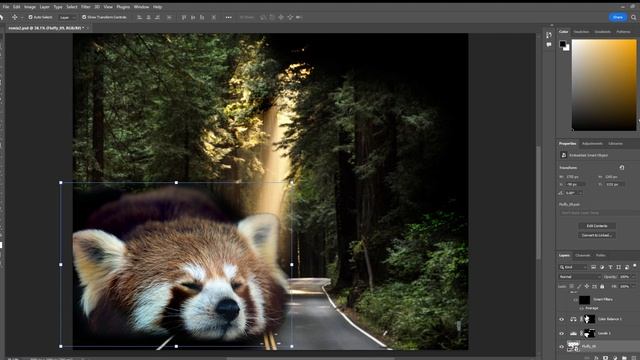The width and height of the screenshot is (640, 360).
Task: Click the foreground color swatch
Action: [x=563, y=44]
